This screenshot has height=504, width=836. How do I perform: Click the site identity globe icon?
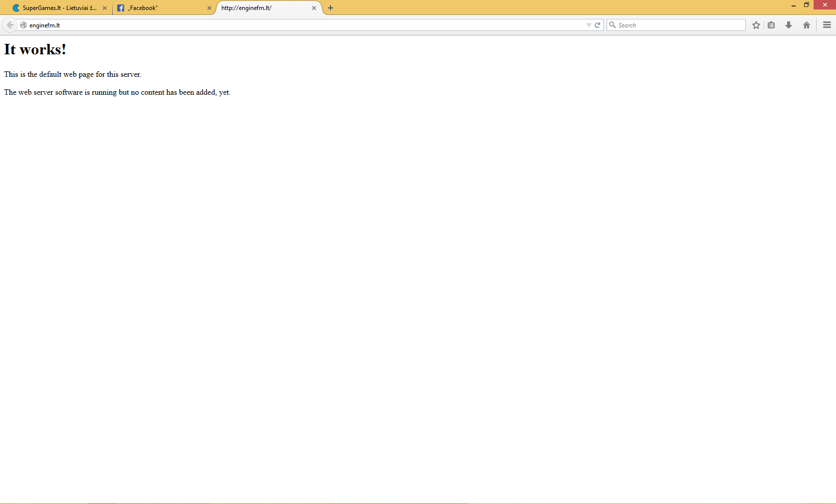(23, 25)
